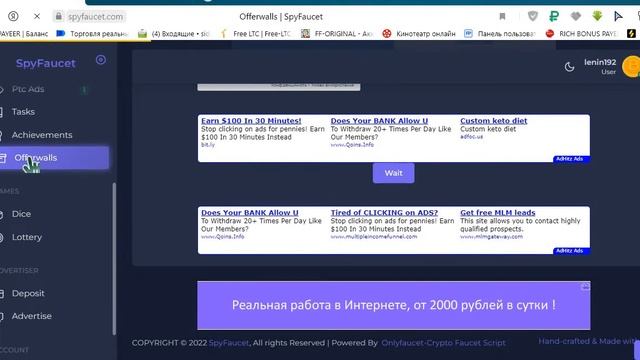Image resolution: width=640 pixels, height=360 pixels.
Task: Open 'Free LTC | Free-LTC' bookmark
Action: (256, 34)
